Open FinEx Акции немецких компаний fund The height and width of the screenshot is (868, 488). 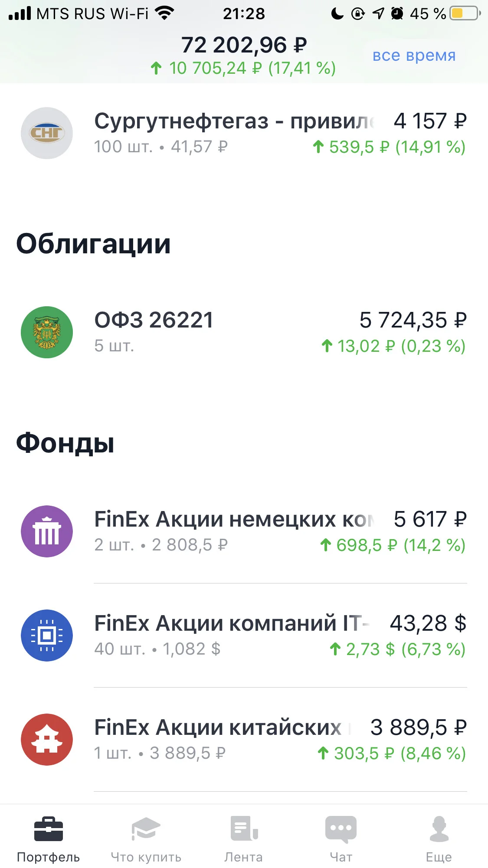click(x=244, y=531)
